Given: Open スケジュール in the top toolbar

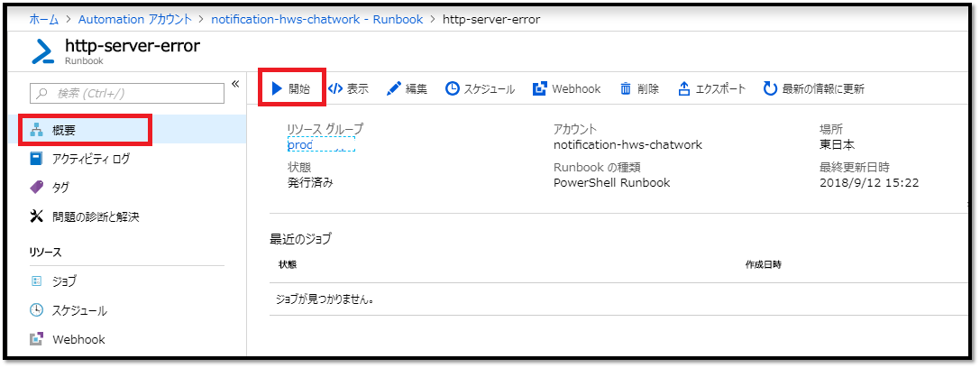Looking at the screenshot, I should [480, 88].
